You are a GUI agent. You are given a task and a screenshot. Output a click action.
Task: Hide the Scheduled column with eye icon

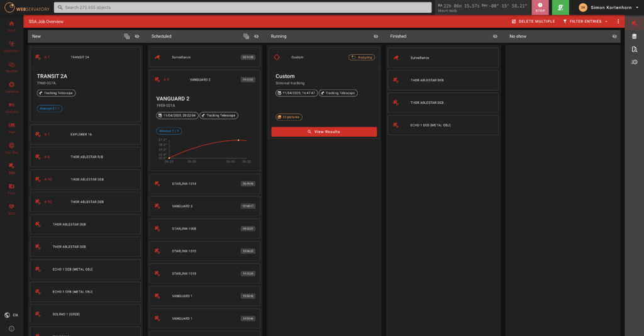256,36
